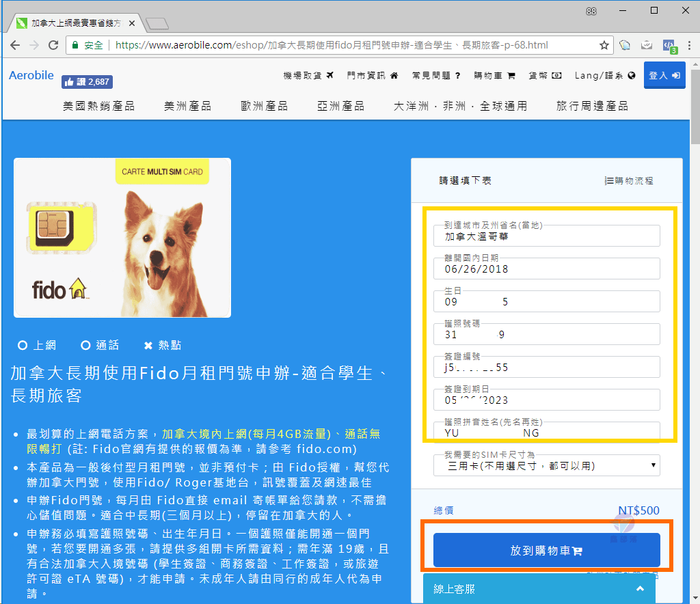Click the Facebook like button showing 2,687
700x604 pixels.
tap(87, 81)
